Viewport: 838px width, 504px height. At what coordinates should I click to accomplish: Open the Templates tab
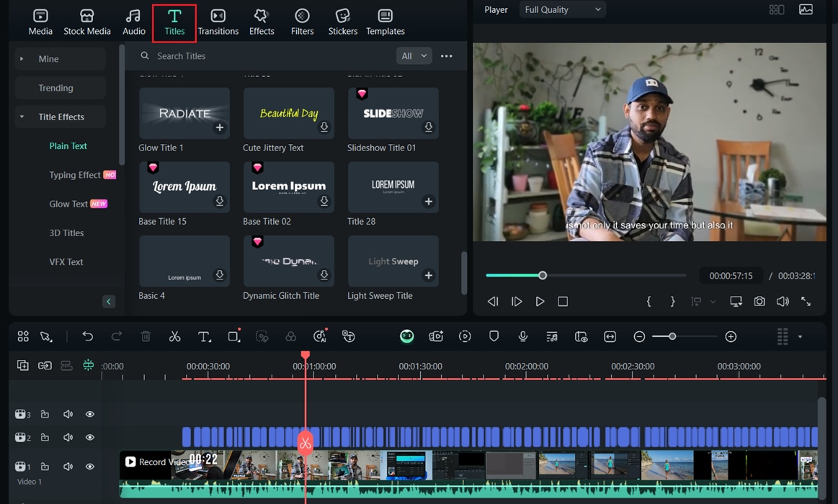(x=385, y=22)
